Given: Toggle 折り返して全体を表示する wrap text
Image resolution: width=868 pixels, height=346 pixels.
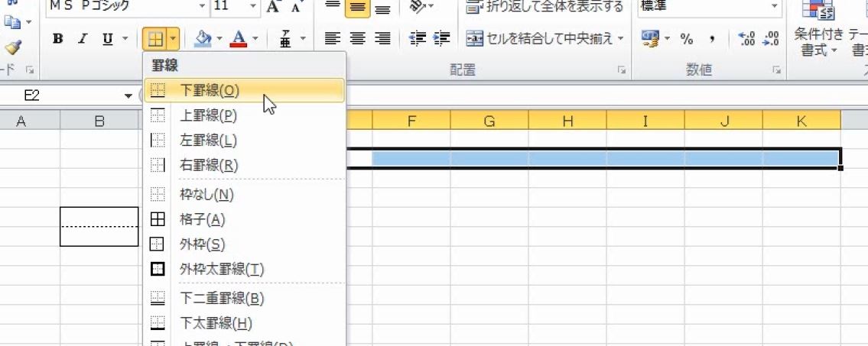Looking at the screenshot, I should [x=545, y=7].
